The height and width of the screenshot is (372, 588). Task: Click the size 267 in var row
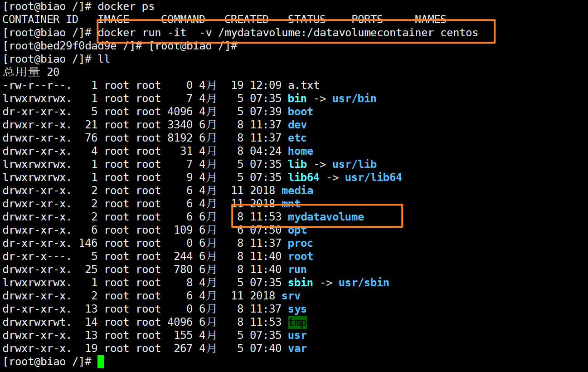[183, 348]
